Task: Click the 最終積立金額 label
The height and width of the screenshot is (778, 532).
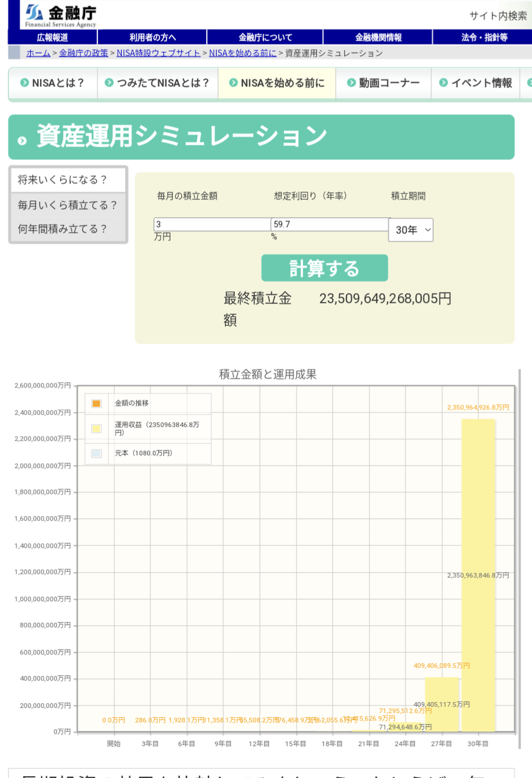Action: [258, 309]
